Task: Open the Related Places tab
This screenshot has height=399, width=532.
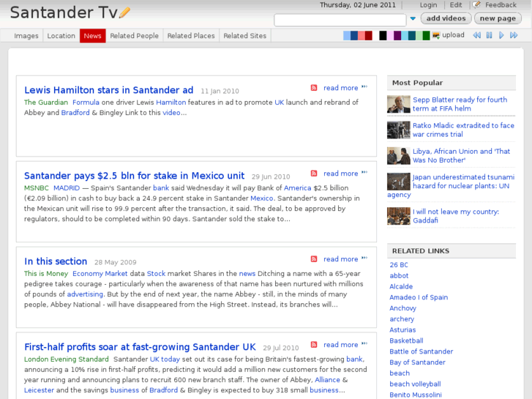Action: pyautogui.click(x=191, y=36)
